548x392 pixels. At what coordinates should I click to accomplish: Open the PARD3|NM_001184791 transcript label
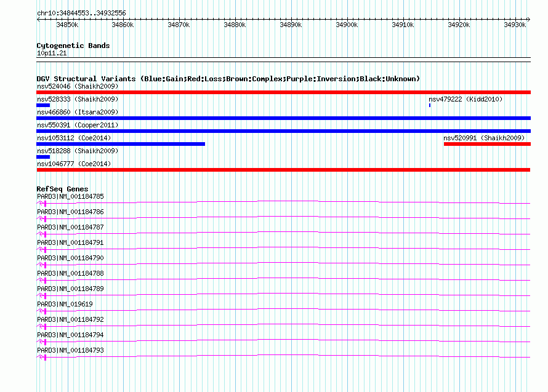[70, 243]
